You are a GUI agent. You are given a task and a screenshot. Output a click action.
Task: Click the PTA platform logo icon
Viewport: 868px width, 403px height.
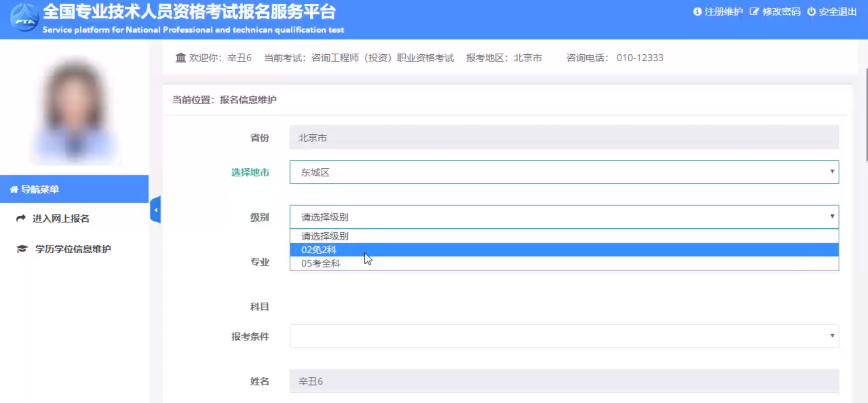(x=24, y=18)
